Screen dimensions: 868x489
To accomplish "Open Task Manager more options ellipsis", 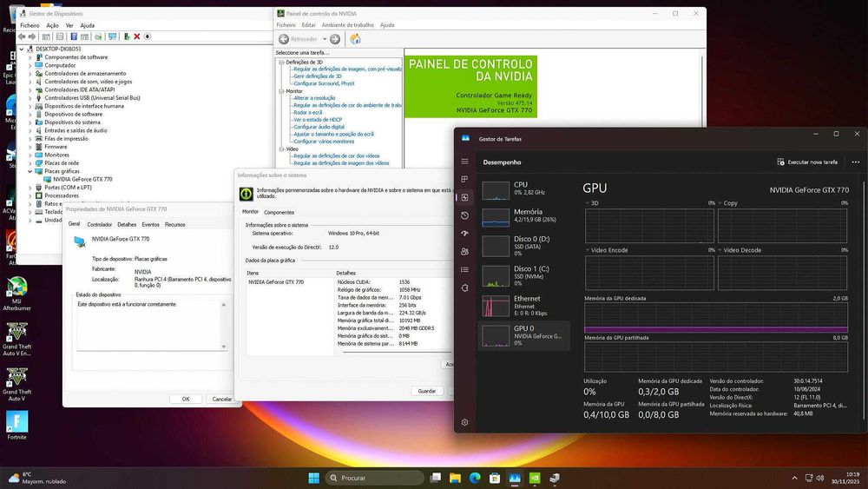I will coord(856,162).
